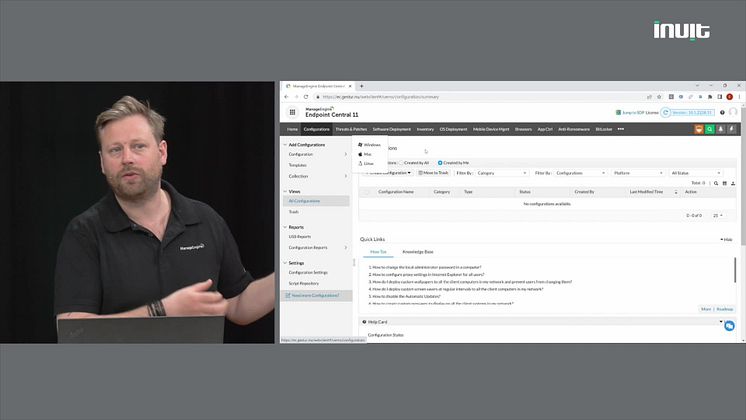Image resolution: width=746 pixels, height=420 pixels.
Task: Open the blue chat support bubble
Action: 729,326
